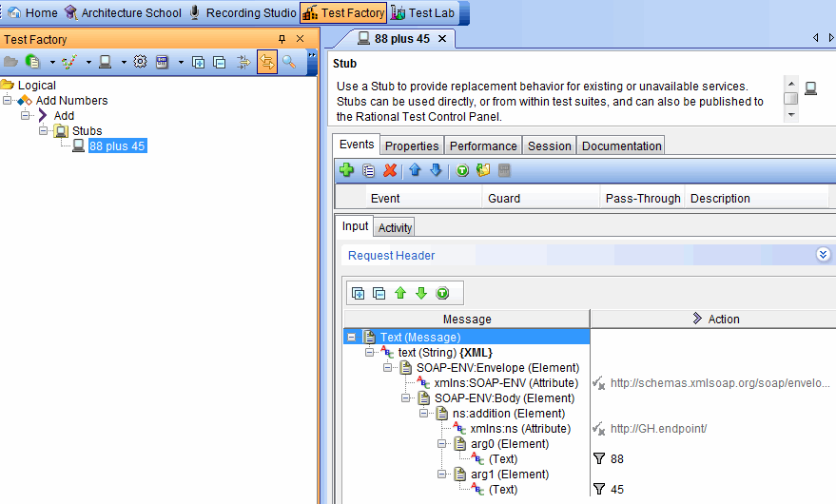Move the event down with blue arrow
This screenshot has width=836, height=504.
436,170
